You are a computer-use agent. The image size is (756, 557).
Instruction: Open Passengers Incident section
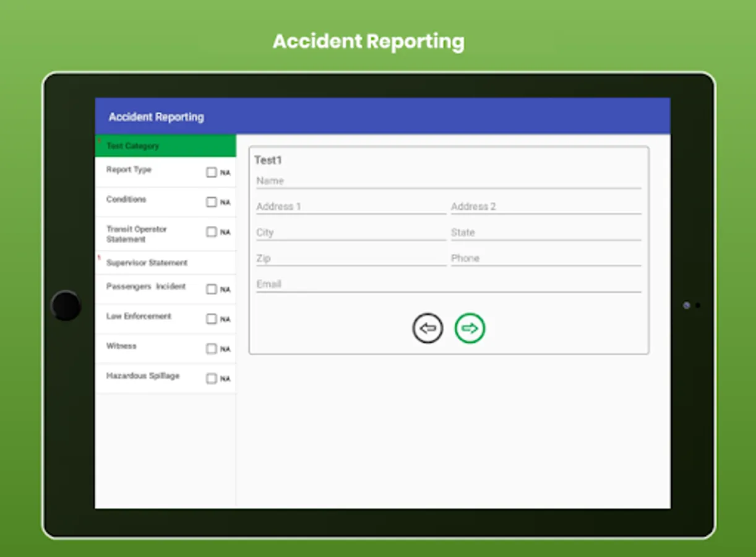pos(165,290)
